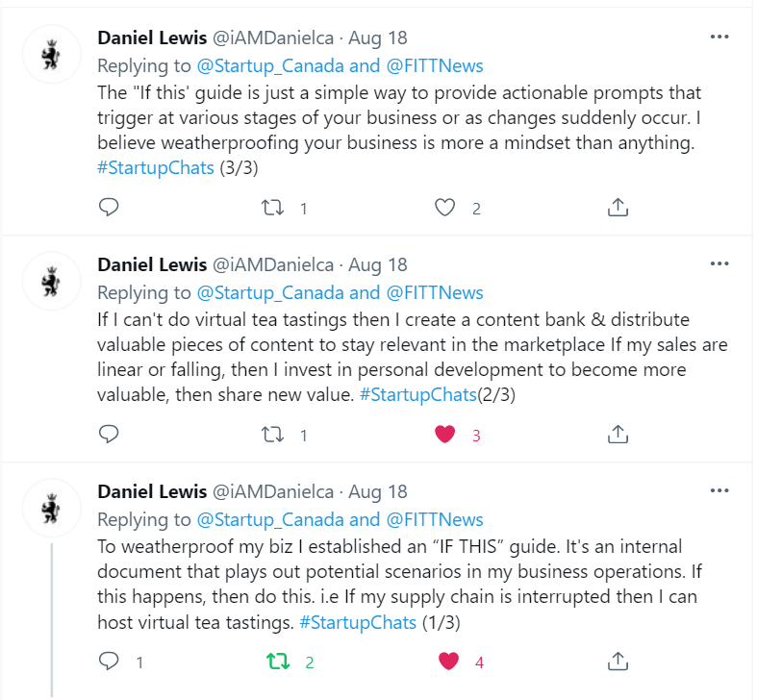757x700 pixels.
Task: Retweet the (2/3) content bank tweet
Action: [274, 435]
